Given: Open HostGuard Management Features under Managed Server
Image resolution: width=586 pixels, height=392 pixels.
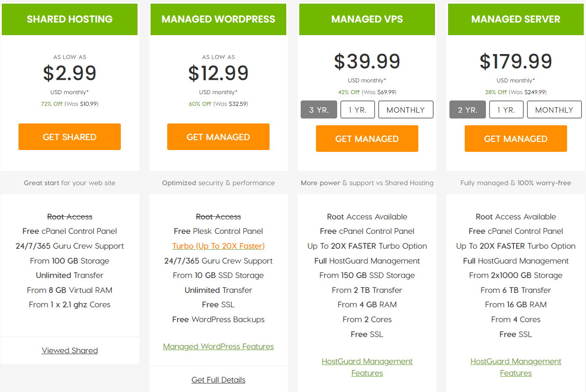Looking at the screenshot, I should tap(516, 367).
